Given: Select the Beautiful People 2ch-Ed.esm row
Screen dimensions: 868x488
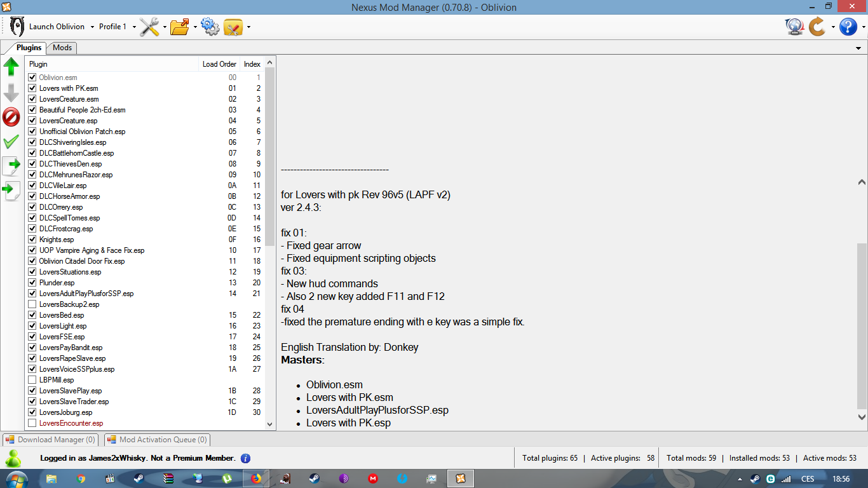Looking at the screenshot, I should pos(144,110).
